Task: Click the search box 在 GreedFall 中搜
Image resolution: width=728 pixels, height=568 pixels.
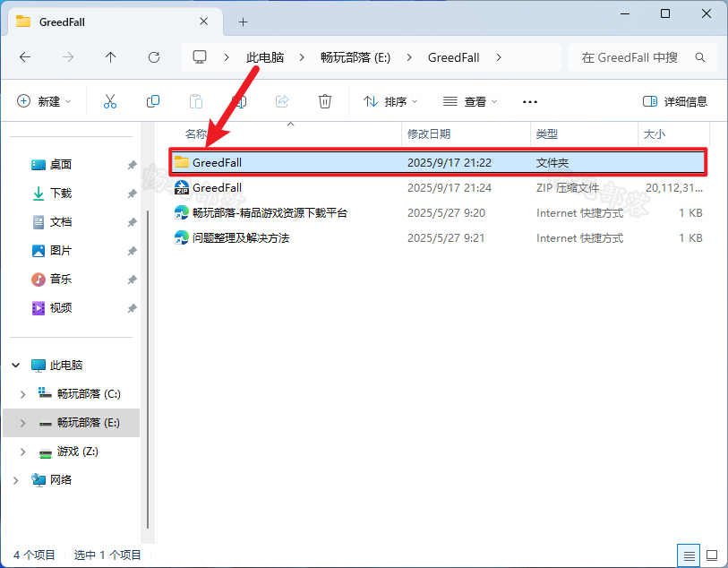Action: (x=643, y=57)
